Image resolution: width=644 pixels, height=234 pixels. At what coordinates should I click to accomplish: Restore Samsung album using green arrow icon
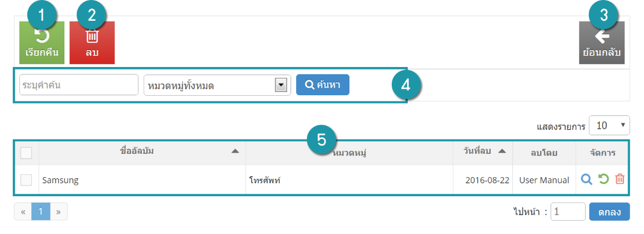pos(603,180)
